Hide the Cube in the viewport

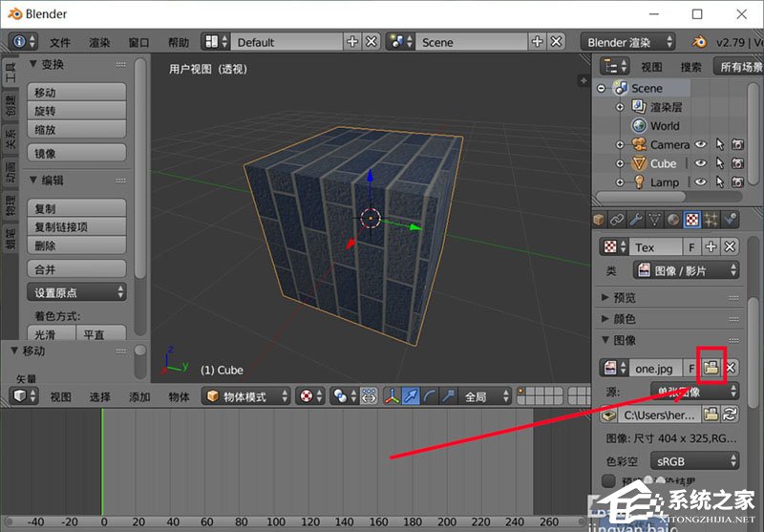701,163
